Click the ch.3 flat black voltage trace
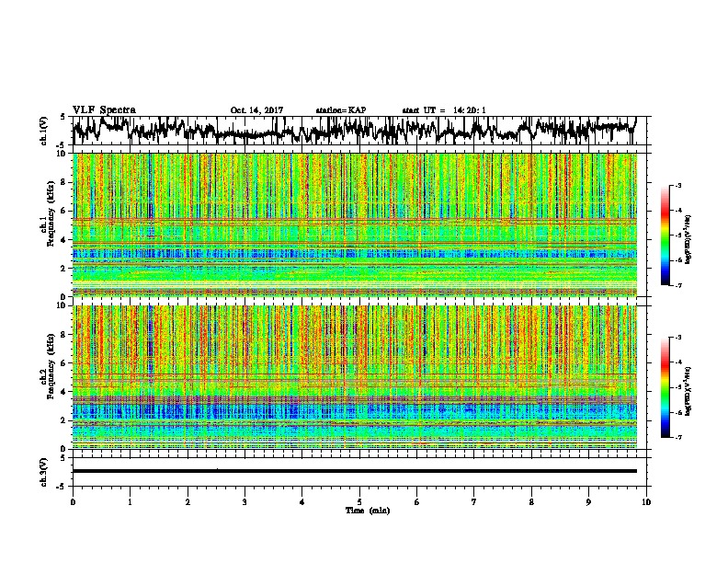The width and height of the screenshot is (728, 563). click(355, 471)
